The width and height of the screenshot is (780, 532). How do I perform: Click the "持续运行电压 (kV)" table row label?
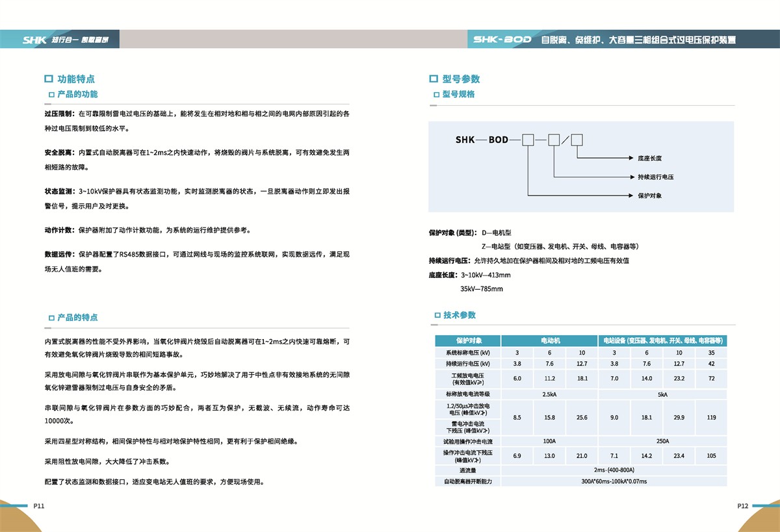tap(468, 364)
